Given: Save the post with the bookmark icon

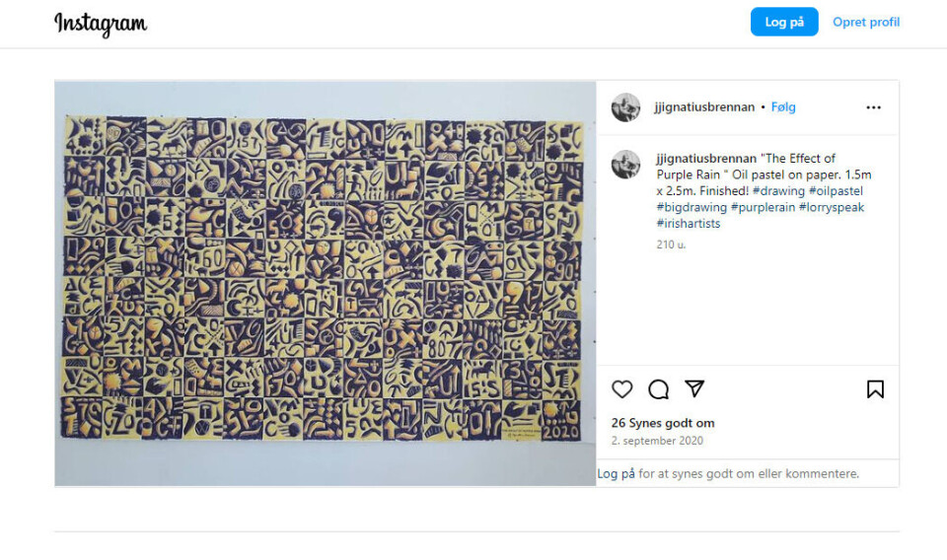Looking at the screenshot, I should point(875,389).
